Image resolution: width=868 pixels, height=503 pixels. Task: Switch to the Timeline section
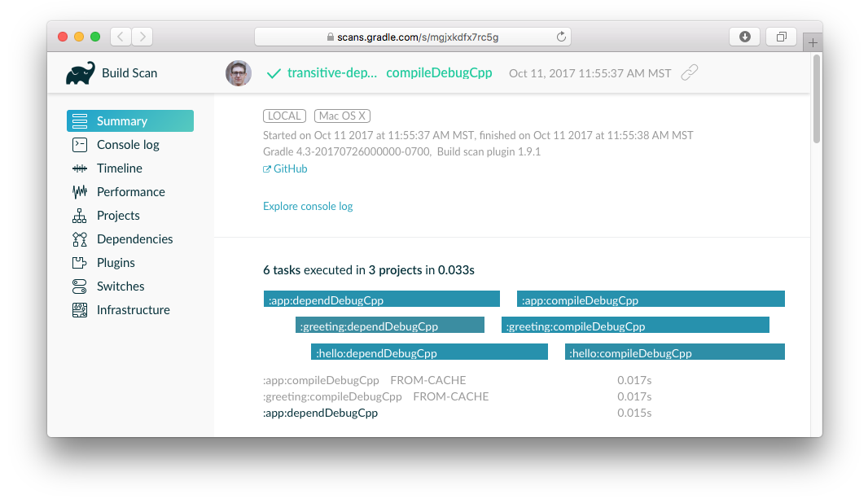point(120,168)
